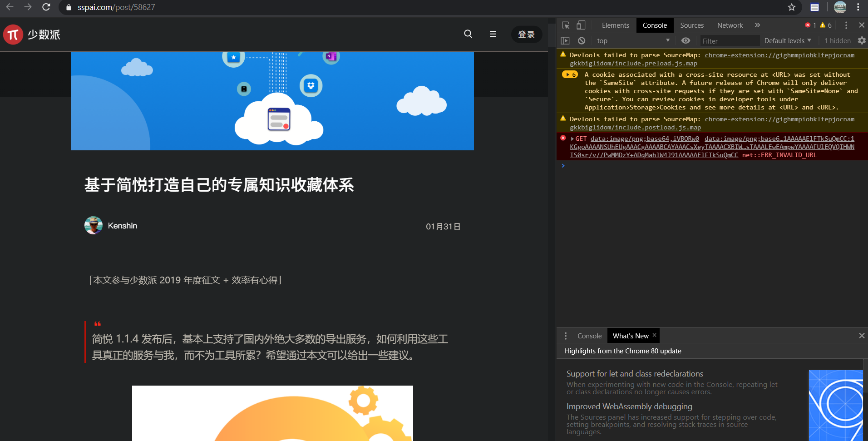Open the DevTools customization menu
868x441 pixels.
(846, 25)
